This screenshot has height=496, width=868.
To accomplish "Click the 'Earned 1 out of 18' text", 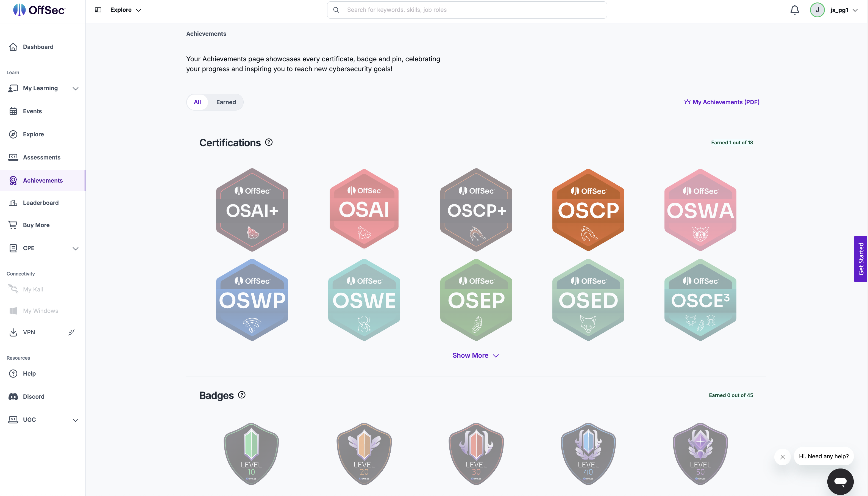I will click(732, 142).
